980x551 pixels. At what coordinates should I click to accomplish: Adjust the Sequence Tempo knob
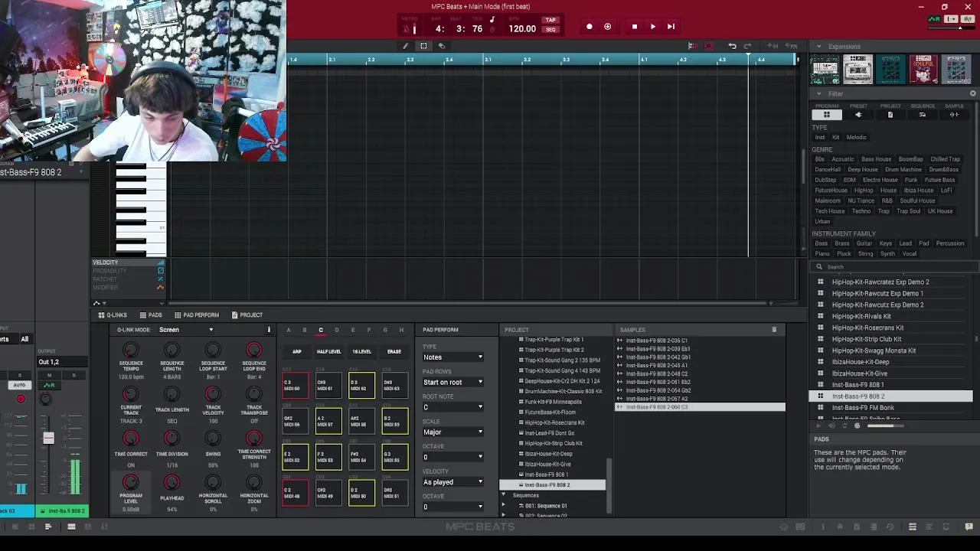tap(131, 350)
